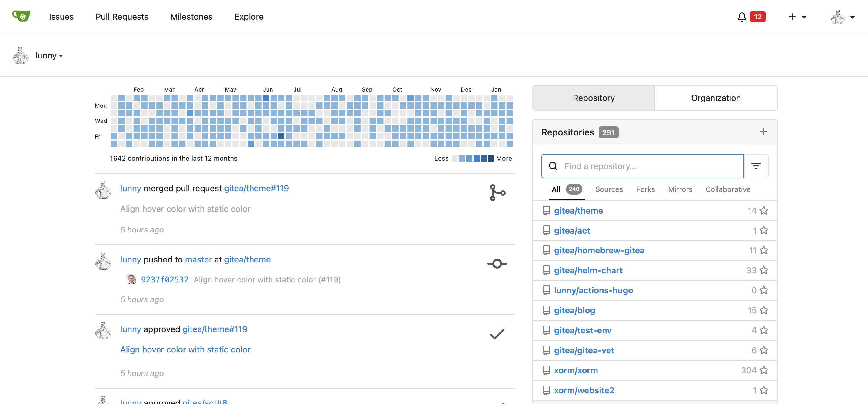Open the repository filter icon
The height and width of the screenshot is (404, 868).
tap(756, 166)
